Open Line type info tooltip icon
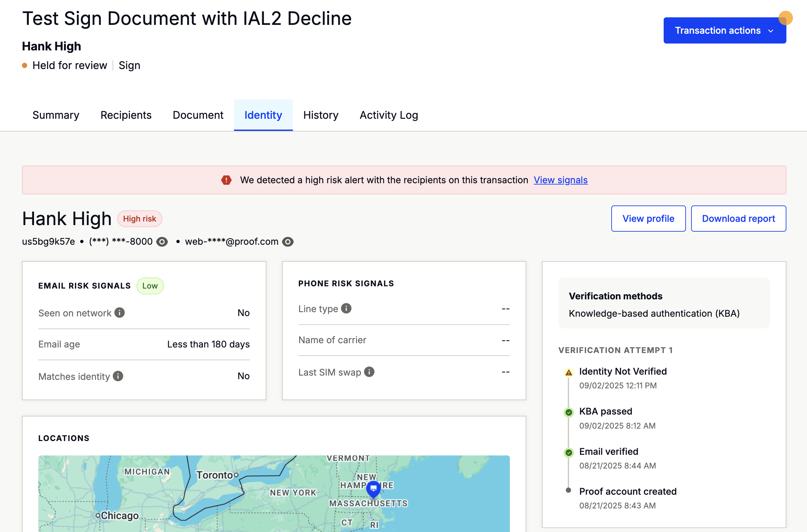Image resolution: width=807 pixels, height=532 pixels. [346, 309]
